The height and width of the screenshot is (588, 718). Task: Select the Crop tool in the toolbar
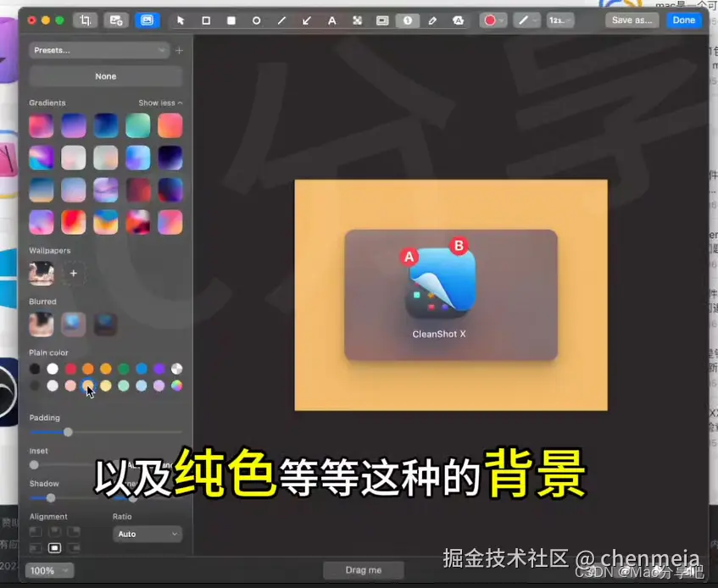[x=85, y=19]
